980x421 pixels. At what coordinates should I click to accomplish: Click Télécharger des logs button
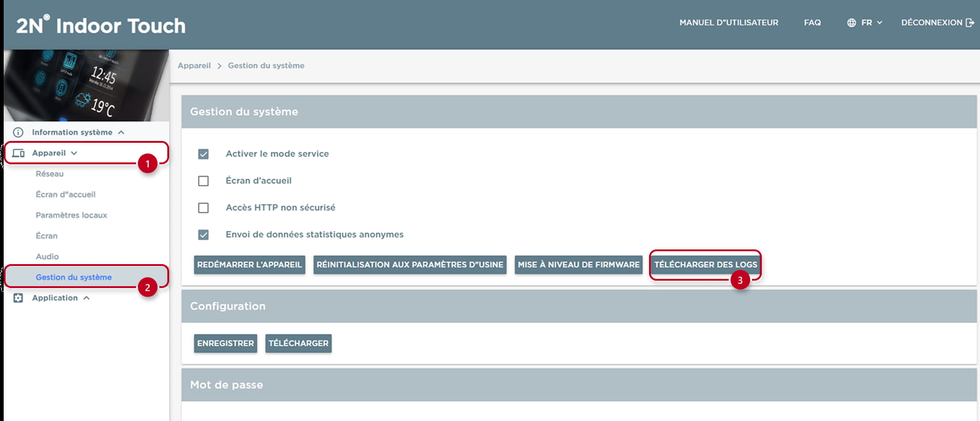click(705, 265)
